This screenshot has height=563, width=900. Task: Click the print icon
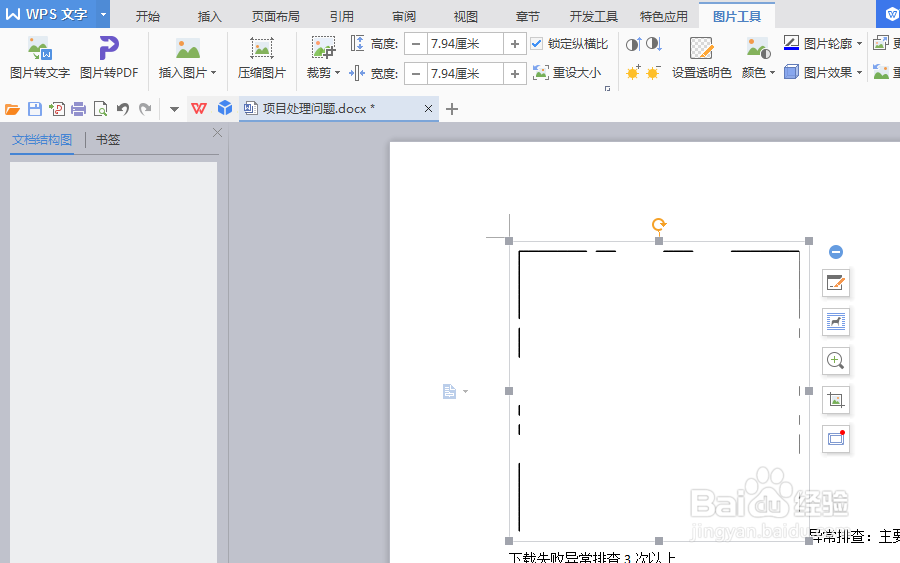[79, 108]
